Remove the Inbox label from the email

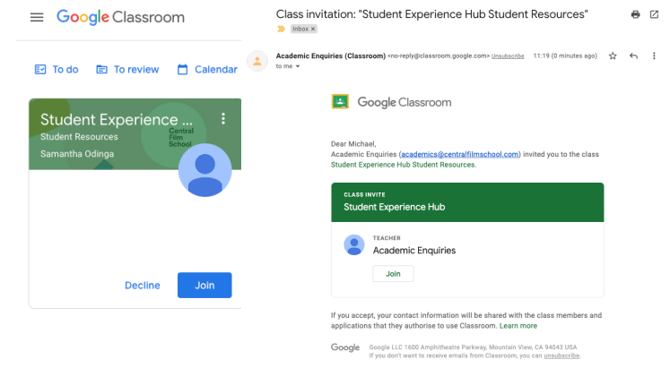point(313,29)
